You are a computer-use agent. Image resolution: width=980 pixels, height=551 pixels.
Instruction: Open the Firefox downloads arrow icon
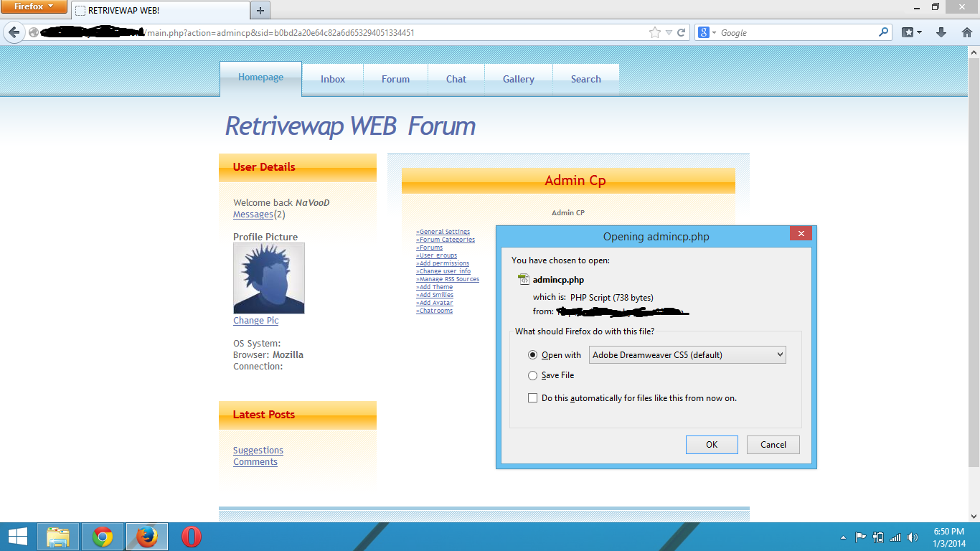click(x=941, y=32)
